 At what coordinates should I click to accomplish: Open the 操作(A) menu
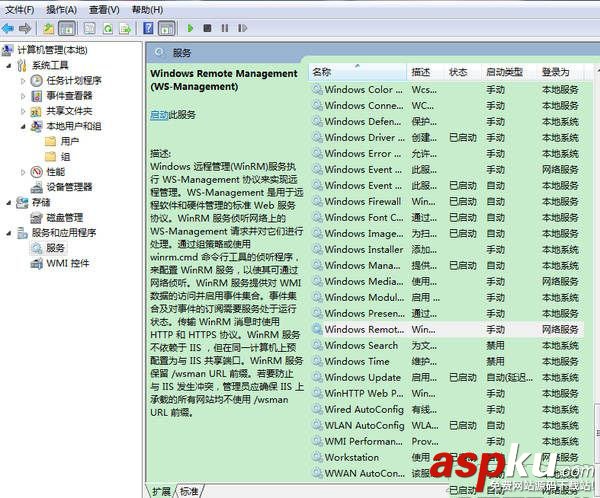62,9
